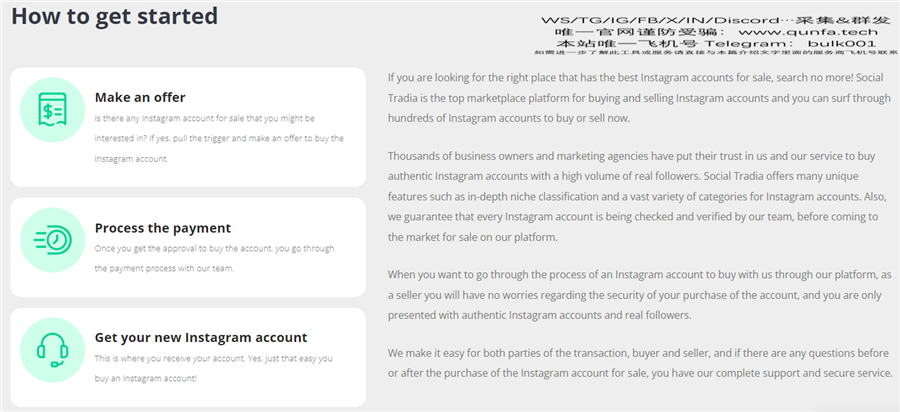Click the "How to get started" heading
The image size is (900, 412).
point(115,15)
